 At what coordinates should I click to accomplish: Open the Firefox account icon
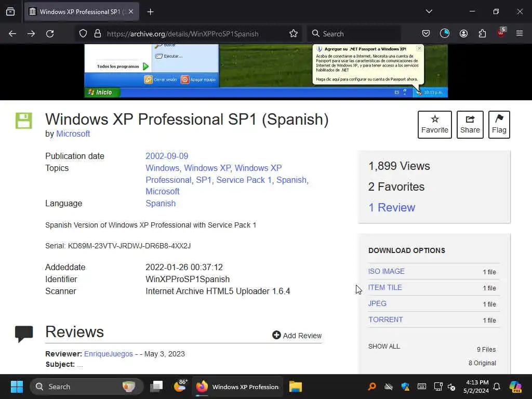click(463, 34)
